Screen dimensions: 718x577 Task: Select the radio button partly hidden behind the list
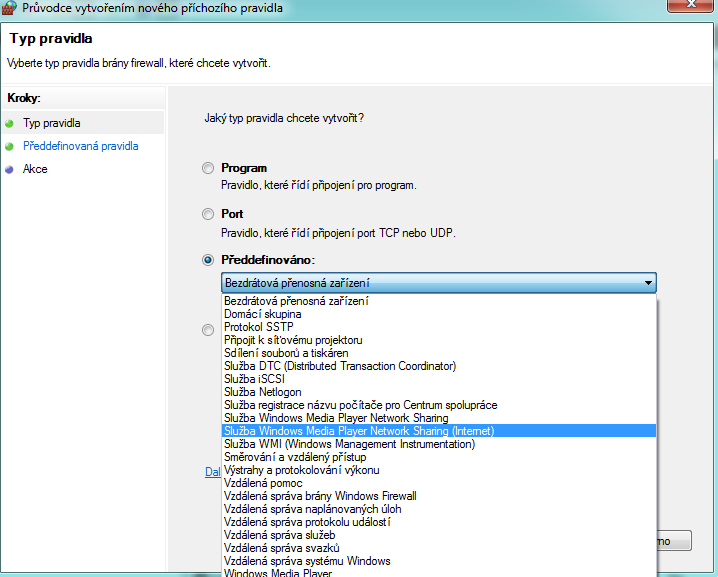(x=208, y=330)
